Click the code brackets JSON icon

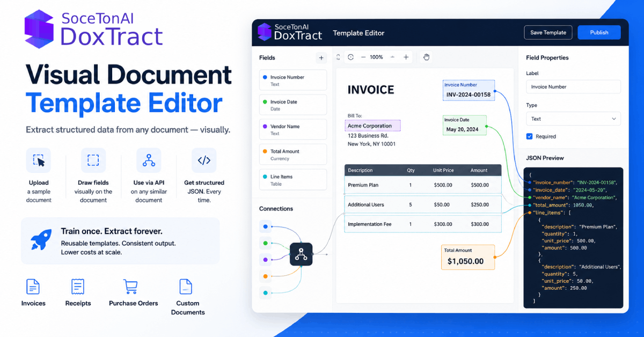(204, 160)
